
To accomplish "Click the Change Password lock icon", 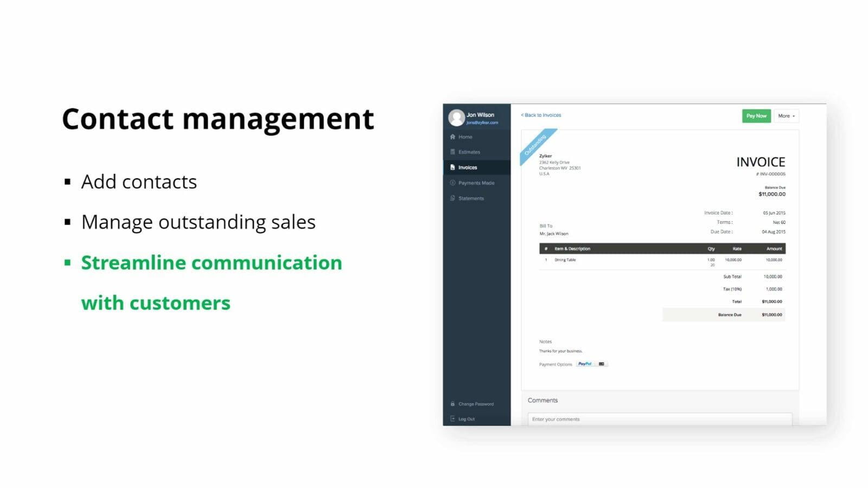I will [x=452, y=404].
